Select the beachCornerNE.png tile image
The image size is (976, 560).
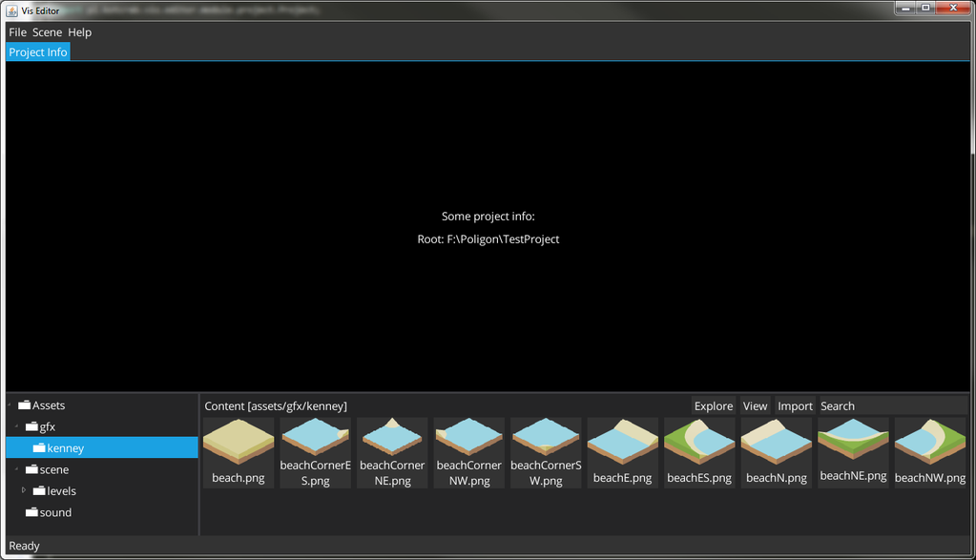pyautogui.click(x=392, y=439)
